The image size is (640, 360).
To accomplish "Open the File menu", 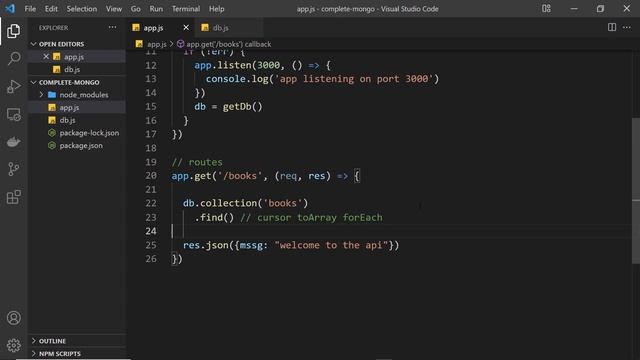I will [30, 9].
